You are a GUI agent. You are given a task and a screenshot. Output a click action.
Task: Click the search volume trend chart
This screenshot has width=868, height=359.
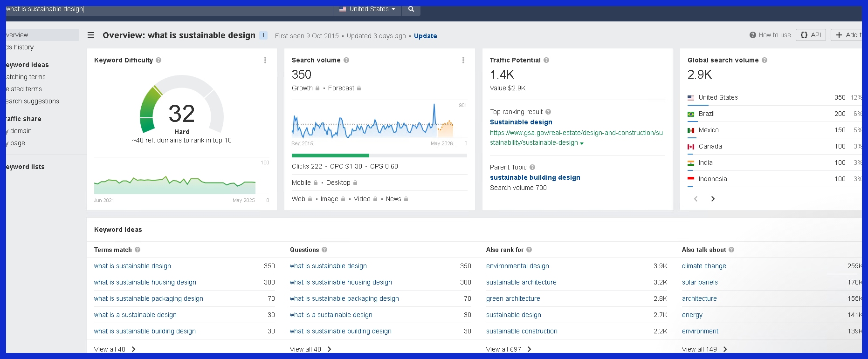[373, 120]
